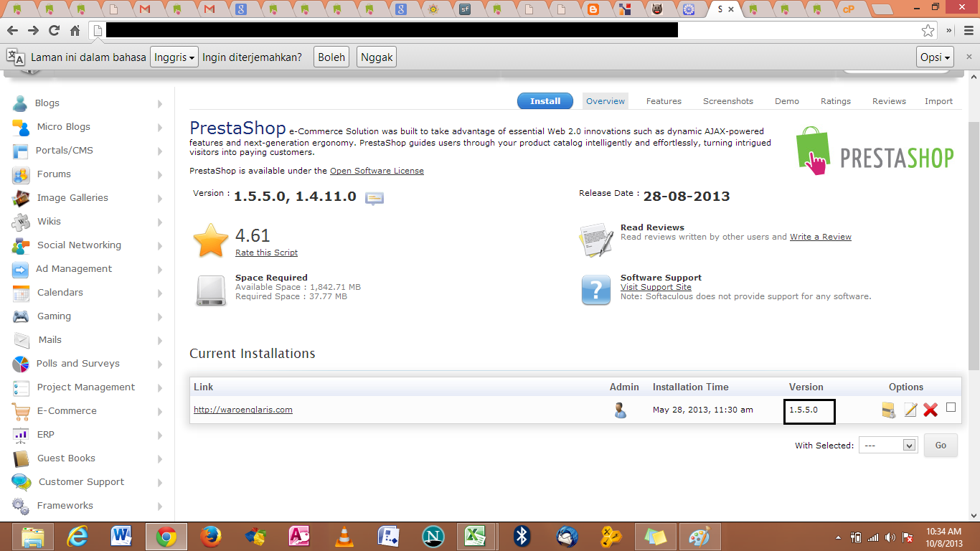Viewport: 980px width, 551px height.
Task: Click the Read Reviews notepad icon
Action: pos(596,240)
